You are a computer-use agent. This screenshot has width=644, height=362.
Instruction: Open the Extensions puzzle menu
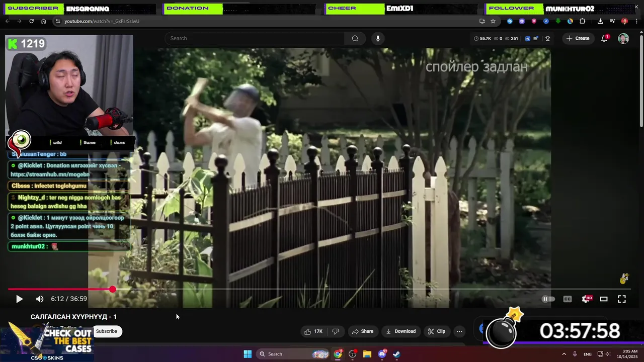point(582,21)
